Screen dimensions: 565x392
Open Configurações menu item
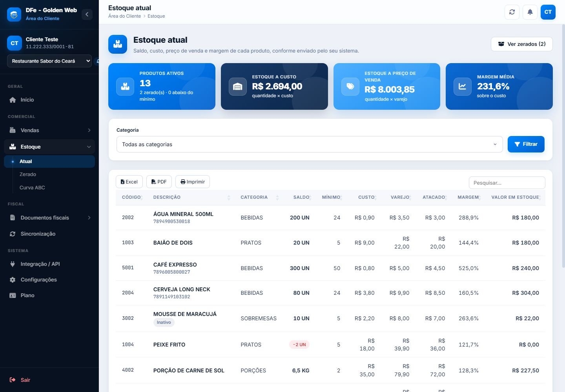coord(49,279)
